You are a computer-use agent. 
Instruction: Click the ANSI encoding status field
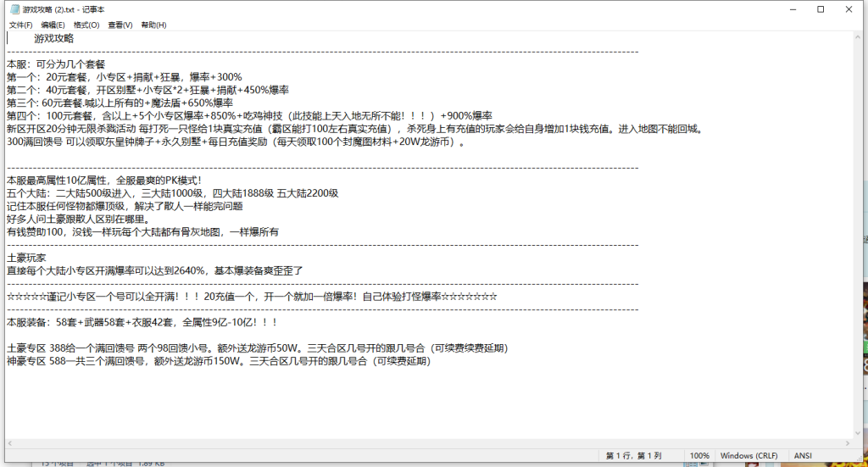(803, 455)
